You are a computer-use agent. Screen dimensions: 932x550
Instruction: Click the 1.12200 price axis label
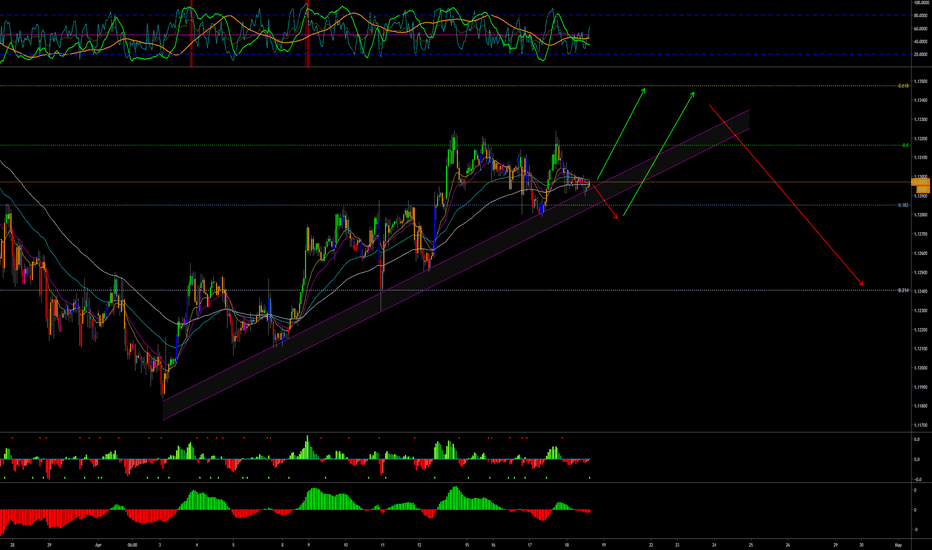pos(921,330)
